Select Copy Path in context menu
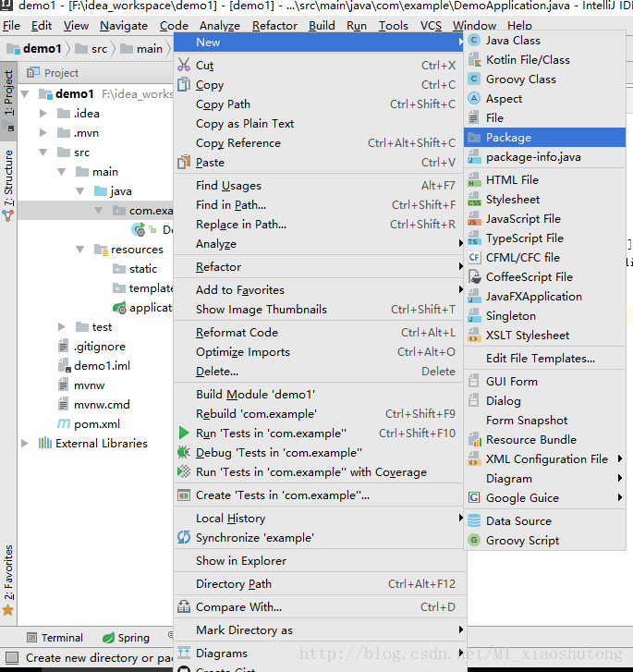This screenshot has width=633, height=672. pyautogui.click(x=320, y=104)
